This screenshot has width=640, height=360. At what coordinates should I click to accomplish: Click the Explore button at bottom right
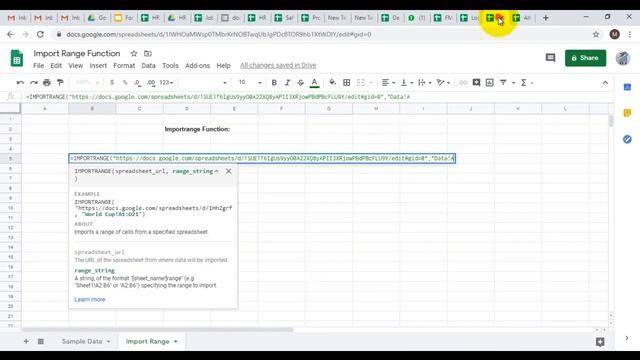600,342
